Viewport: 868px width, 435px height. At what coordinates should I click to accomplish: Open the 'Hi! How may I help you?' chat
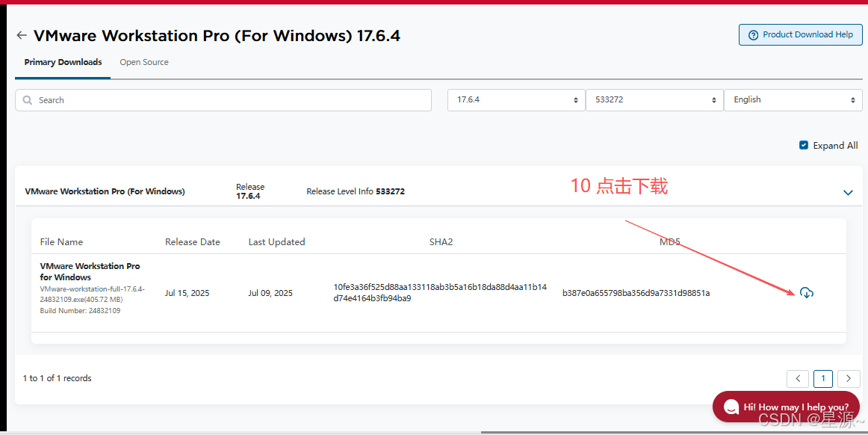coord(786,407)
